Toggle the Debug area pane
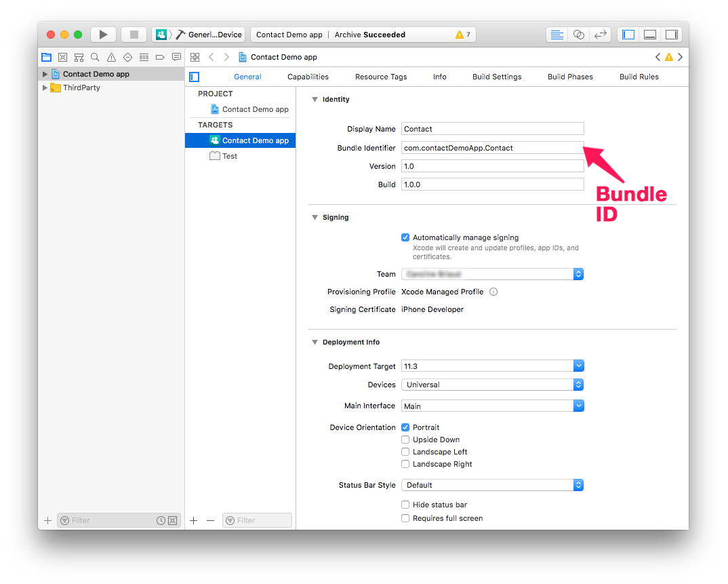Viewport: 728px width, 584px height. [x=650, y=35]
